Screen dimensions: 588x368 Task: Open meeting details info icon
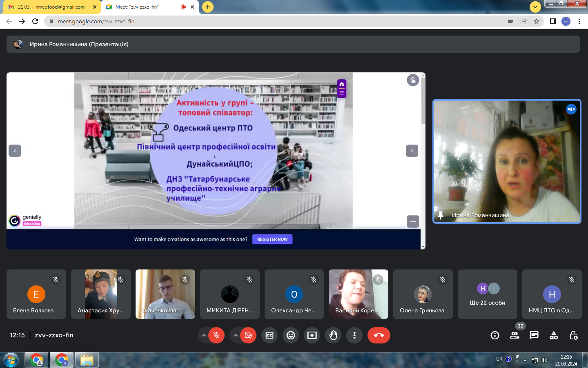pyautogui.click(x=495, y=335)
